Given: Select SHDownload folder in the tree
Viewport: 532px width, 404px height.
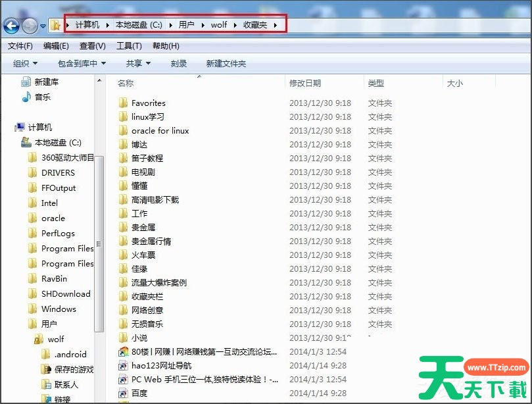Looking at the screenshot, I should pyautogui.click(x=59, y=293).
